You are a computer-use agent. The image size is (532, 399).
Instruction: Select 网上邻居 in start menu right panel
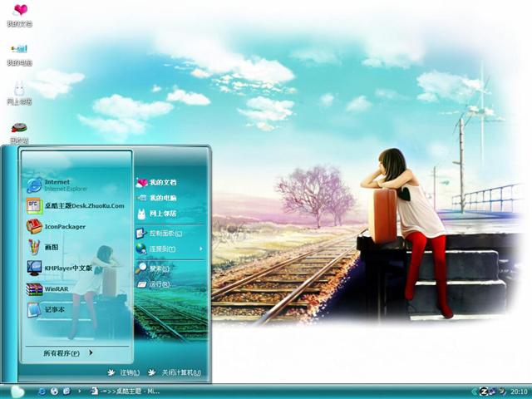point(156,214)
